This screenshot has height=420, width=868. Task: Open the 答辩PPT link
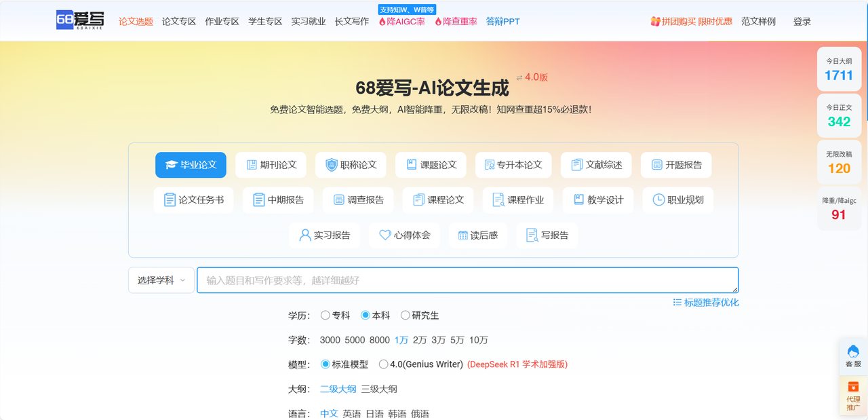coord(503,22)
